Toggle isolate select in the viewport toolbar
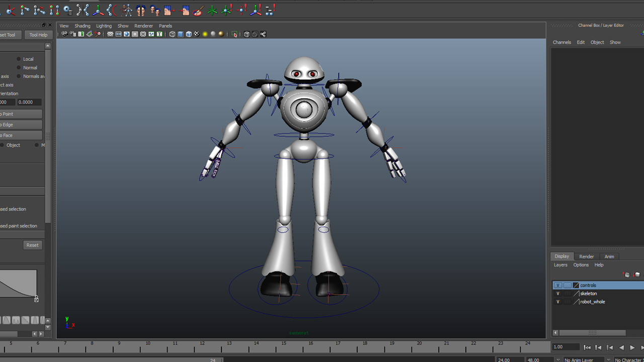The image size is (644, 362). pos(234,34)
